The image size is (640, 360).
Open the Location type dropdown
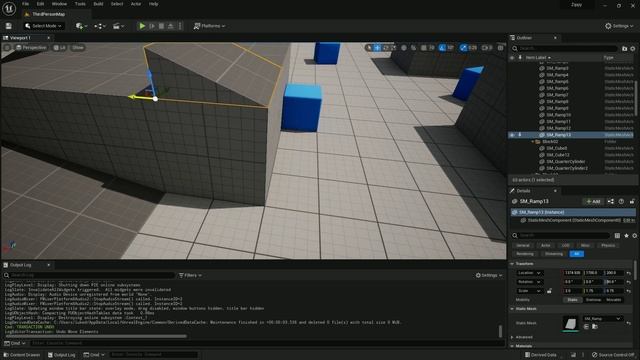(x=529, y=273)
